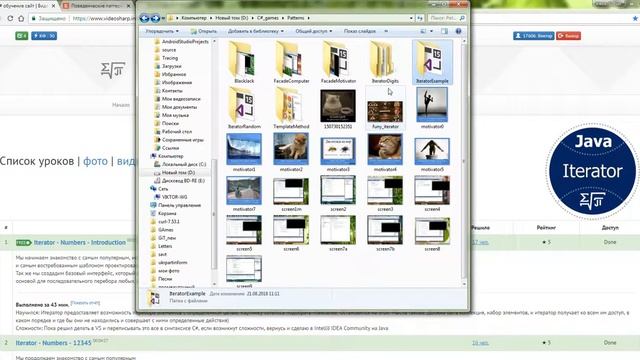This screenshot has height=360, width=640.
Task: Click the 'фото' link on the webpage
Action: tap(96, 161)
